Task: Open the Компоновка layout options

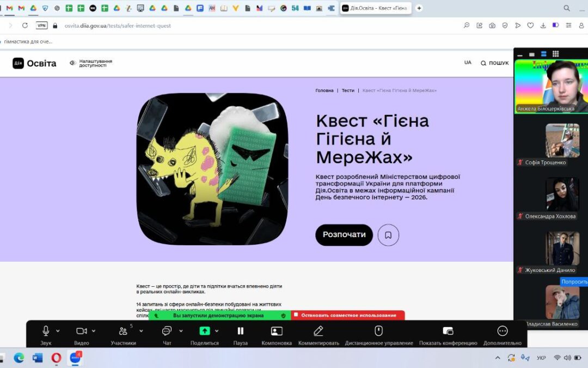Action: point(275,330)
